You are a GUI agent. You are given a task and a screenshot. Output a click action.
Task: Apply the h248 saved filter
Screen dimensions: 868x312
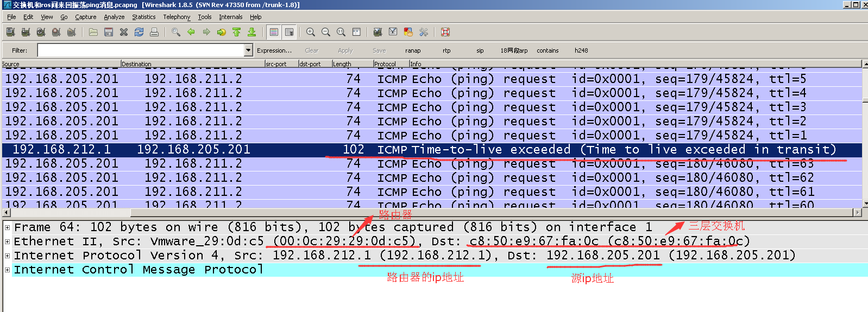tap(581, 50)
